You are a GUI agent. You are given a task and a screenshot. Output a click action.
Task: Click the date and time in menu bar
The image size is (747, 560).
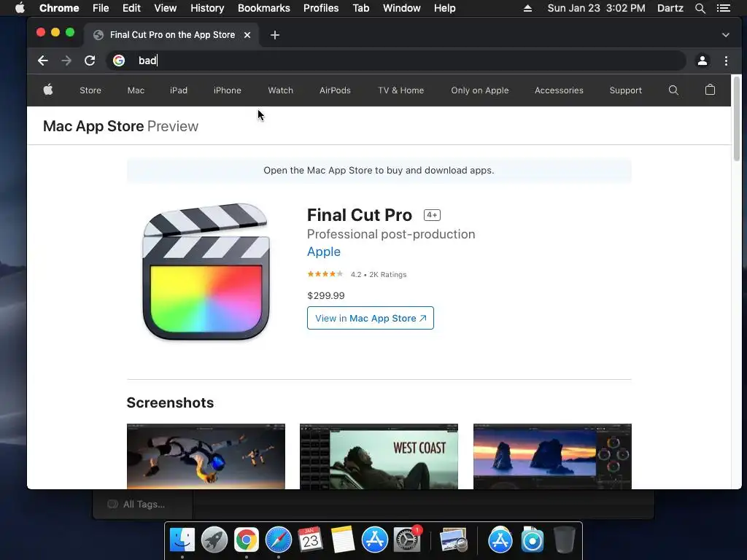pos(597,8)
